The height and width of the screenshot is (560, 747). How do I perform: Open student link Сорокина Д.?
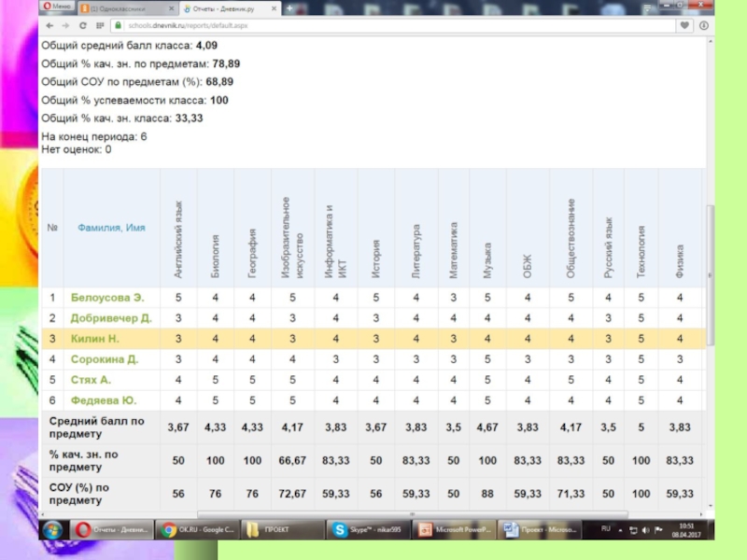pos(105,359)
